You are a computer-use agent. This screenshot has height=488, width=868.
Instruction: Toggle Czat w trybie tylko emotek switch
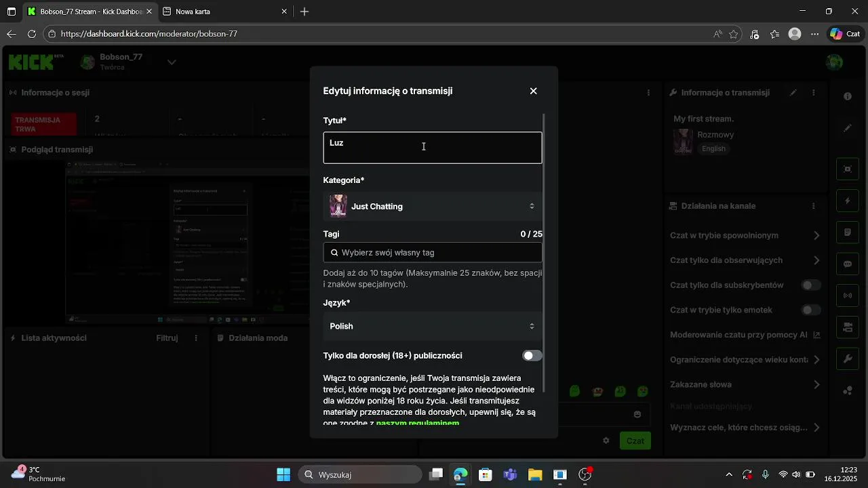(811, 310)
